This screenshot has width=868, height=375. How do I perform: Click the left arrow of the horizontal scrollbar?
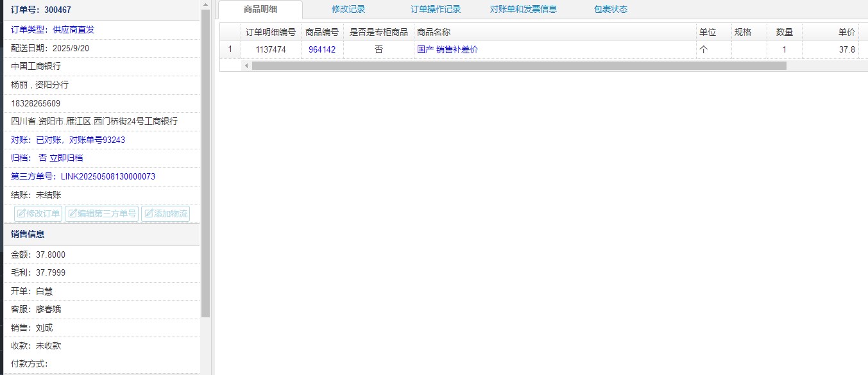[x=246, y=65]
